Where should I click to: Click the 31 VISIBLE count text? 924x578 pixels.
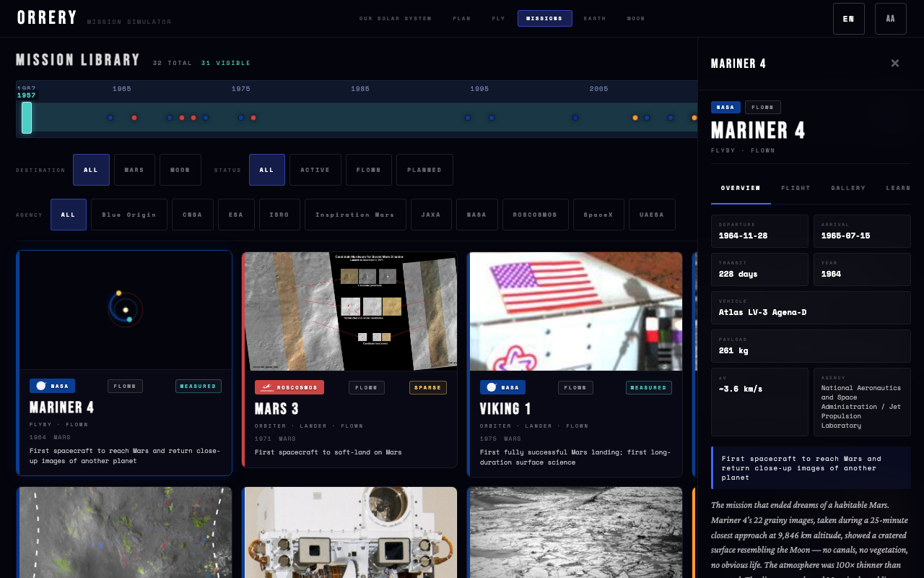226,63
